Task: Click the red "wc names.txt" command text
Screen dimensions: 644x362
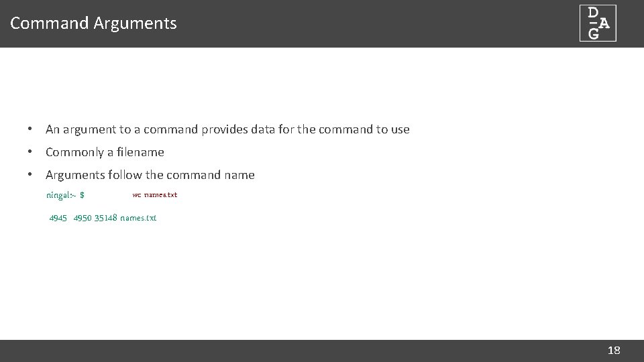Action: pyautogui.click(x=155, y=195)
